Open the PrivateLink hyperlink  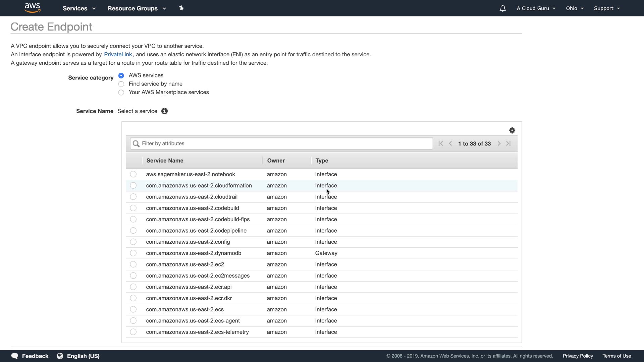tap(118, 54)
